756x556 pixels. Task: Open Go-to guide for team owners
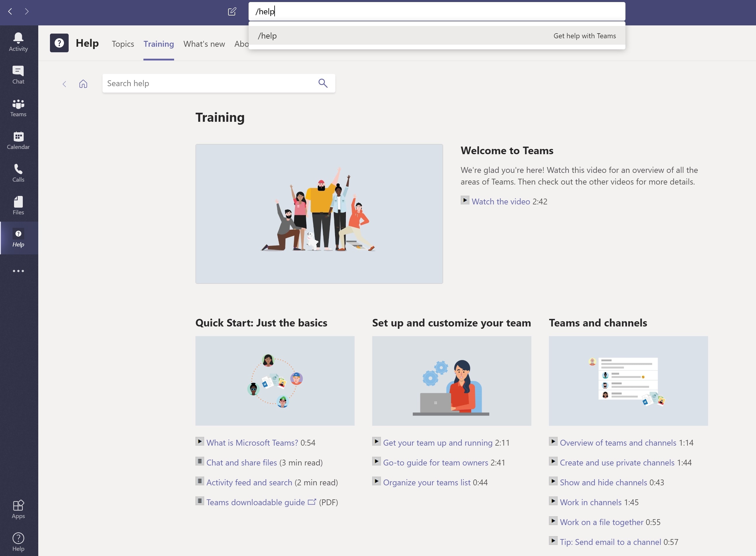436,463
